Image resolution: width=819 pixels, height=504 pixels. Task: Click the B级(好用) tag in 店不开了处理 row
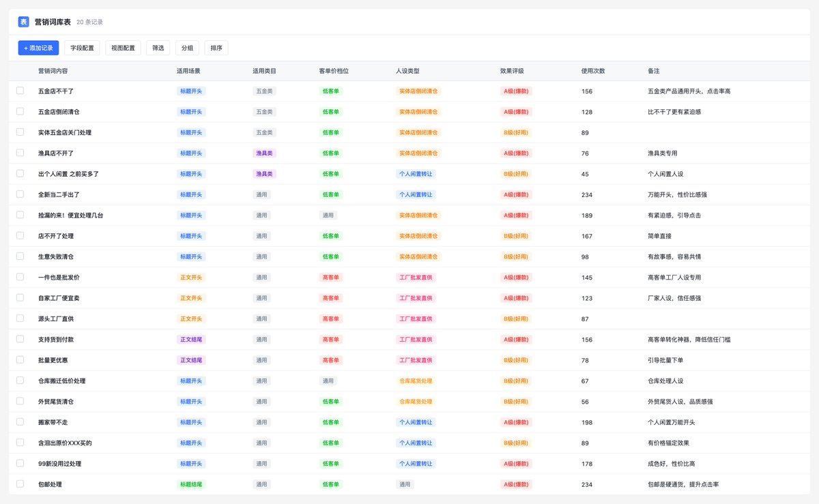pyautogui.click(x=516, y=236)
